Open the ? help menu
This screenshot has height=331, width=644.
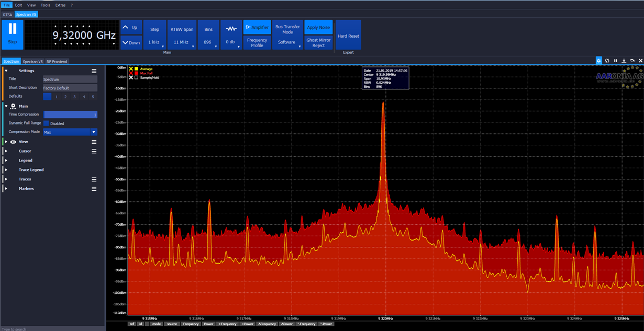[x=72, y=5]
